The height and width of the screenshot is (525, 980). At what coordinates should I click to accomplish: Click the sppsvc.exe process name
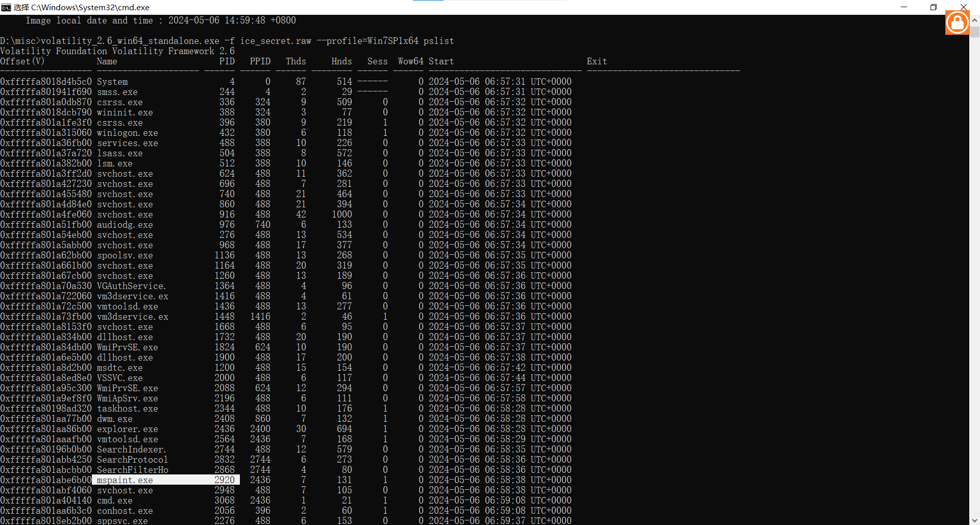coord(122,520)
